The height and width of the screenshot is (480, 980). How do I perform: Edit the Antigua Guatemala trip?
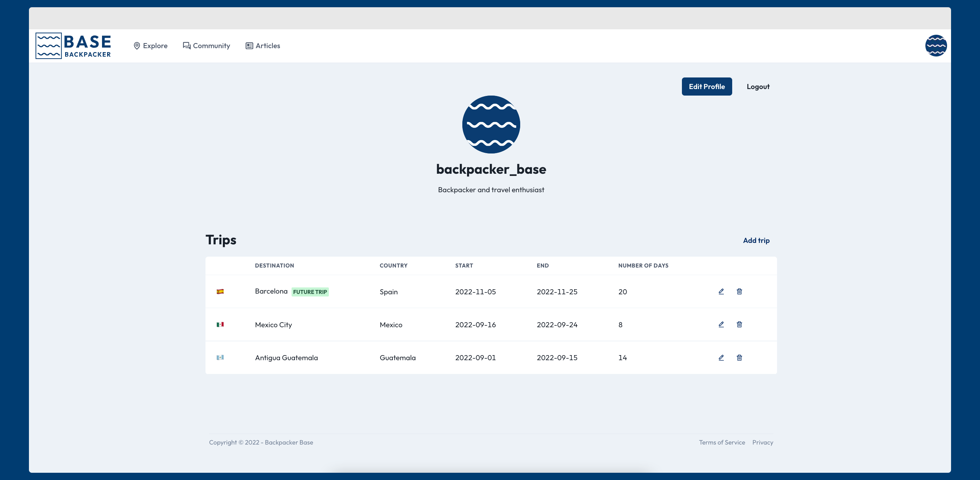(721, 357)
